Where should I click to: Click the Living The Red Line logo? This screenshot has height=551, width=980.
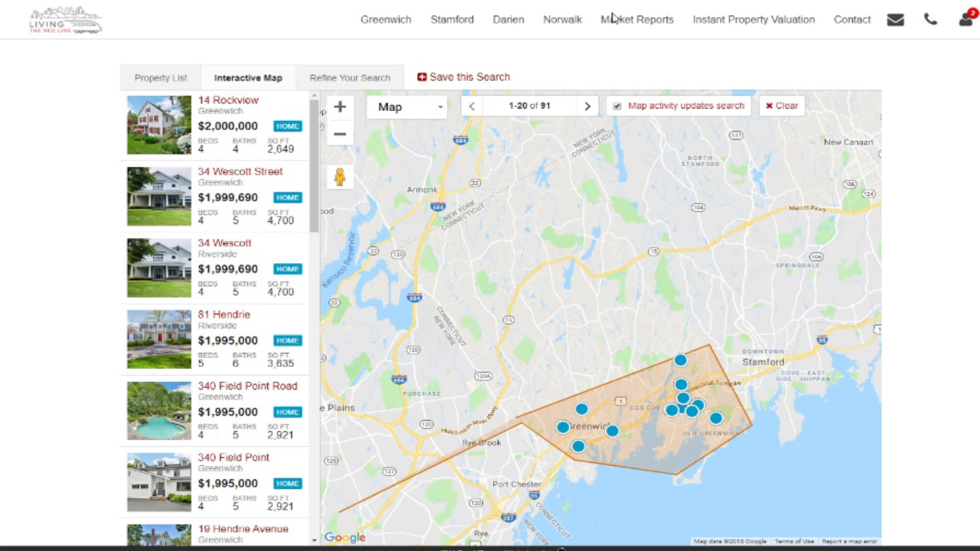pos(65,20)
